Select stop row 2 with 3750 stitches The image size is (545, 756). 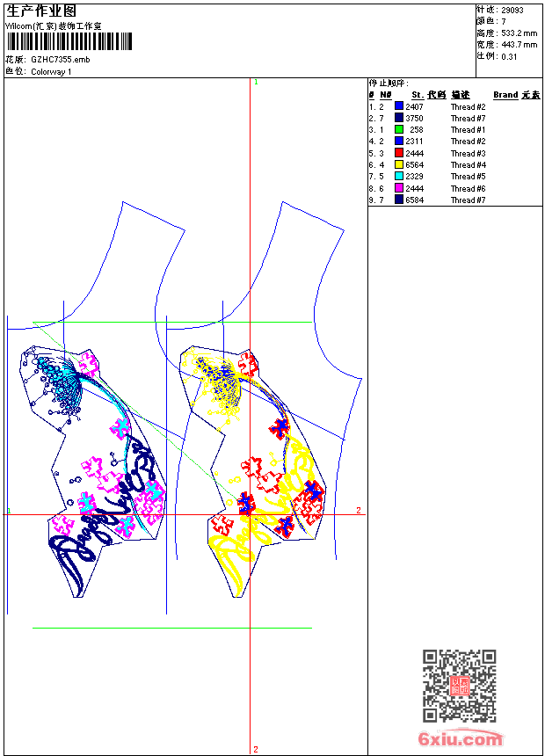click(x=427, y=118)
